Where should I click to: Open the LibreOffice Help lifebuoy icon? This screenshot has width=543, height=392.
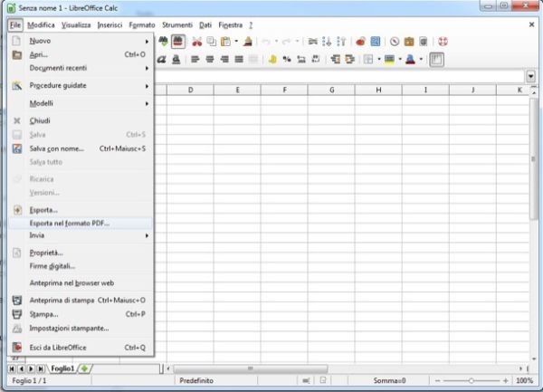click(443, 42)
